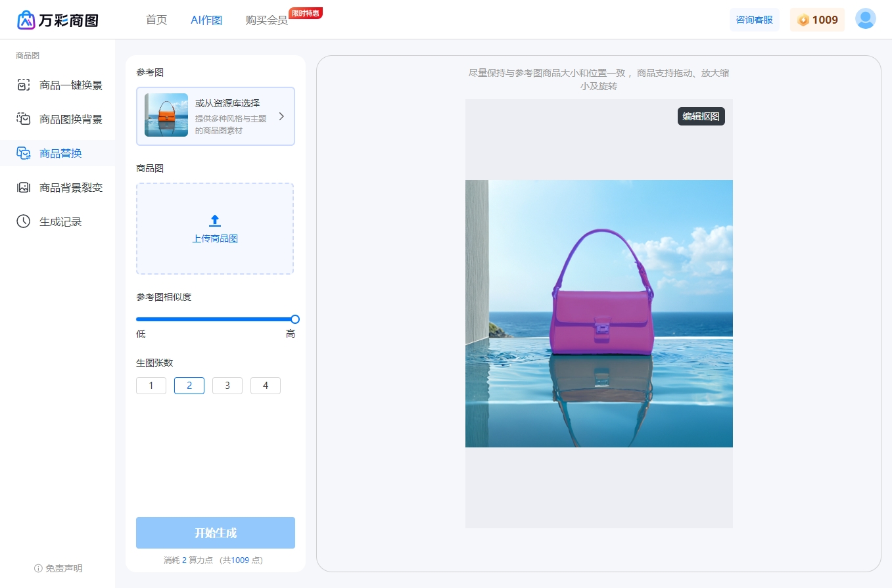Open 商品替换 in the sidebar
Screen dimensions: 892x588
click(x=58, y=153)
